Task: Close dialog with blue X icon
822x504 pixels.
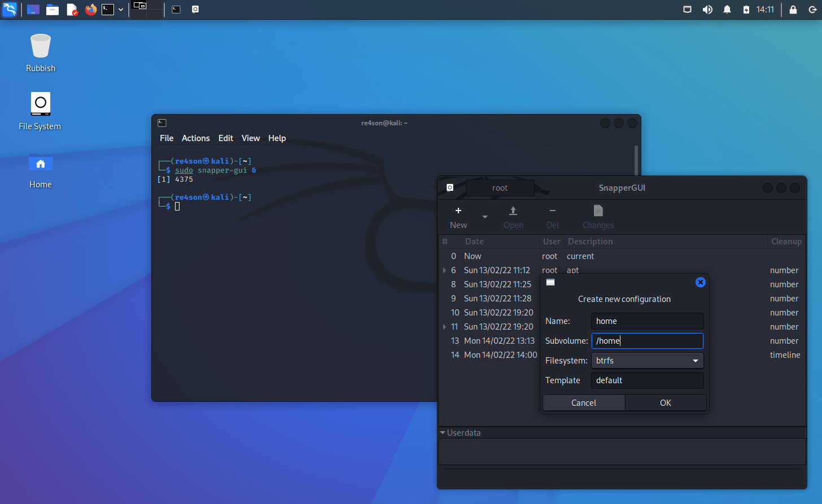Action: [x=700, y=282]
